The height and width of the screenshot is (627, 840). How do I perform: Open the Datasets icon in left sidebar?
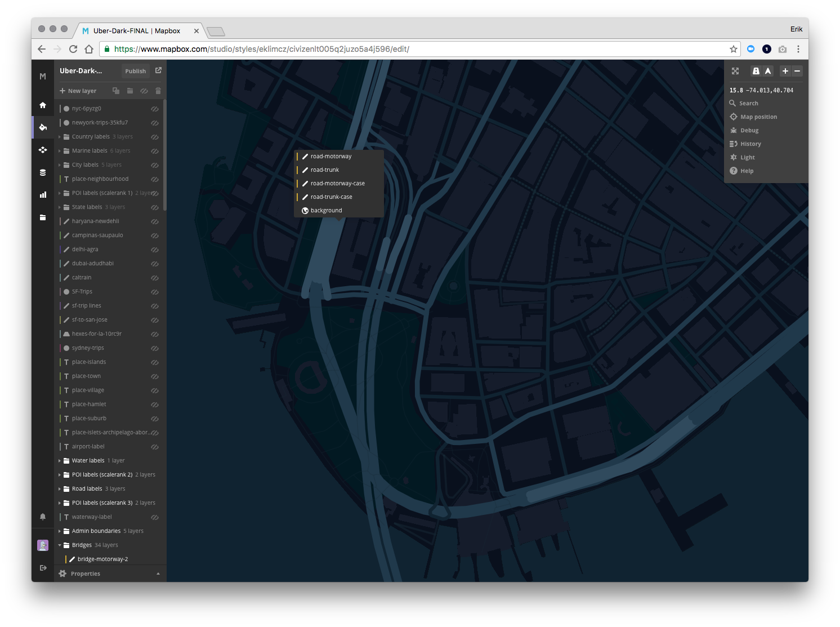point(43,172)
